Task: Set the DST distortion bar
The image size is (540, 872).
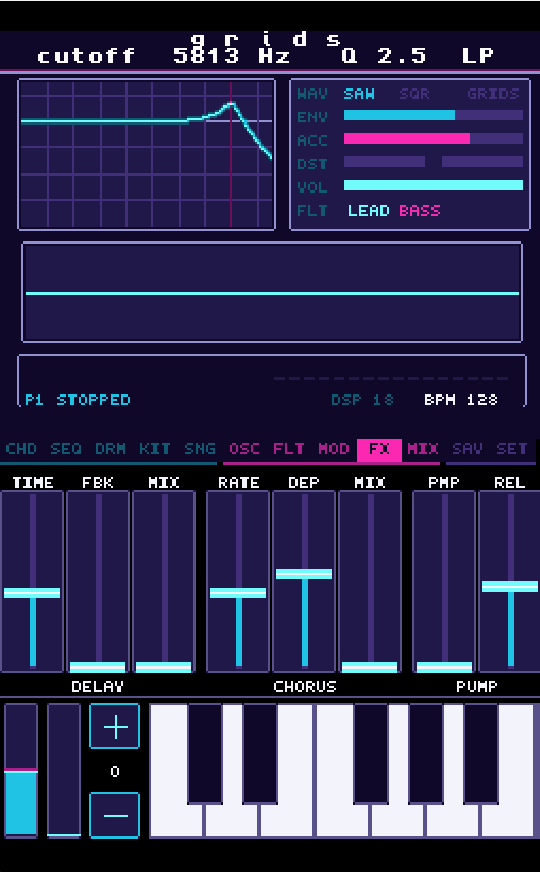Action: (x=433, y=162)
